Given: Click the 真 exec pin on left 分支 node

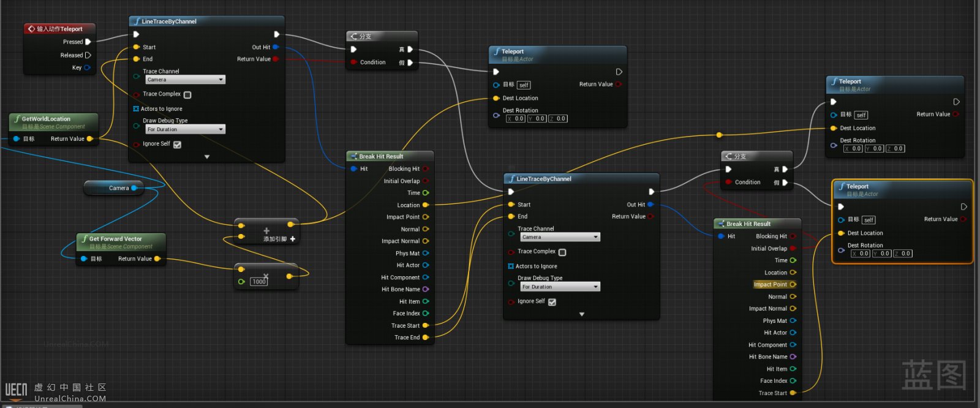Looking at the screenshot, I should [x=410, y=50].
